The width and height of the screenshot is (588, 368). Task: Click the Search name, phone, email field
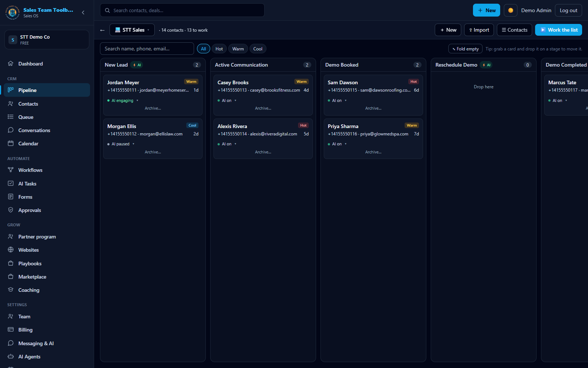(147, 49)
